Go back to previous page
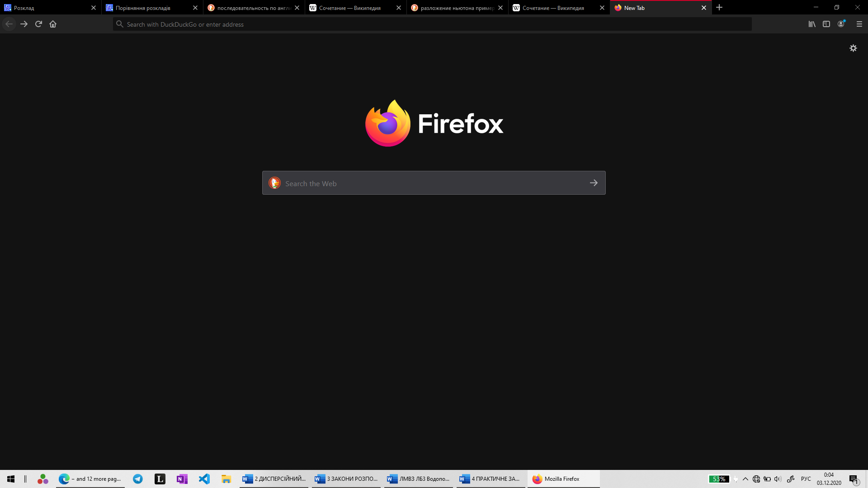868x488 pixels. click(x=9, y=24)
